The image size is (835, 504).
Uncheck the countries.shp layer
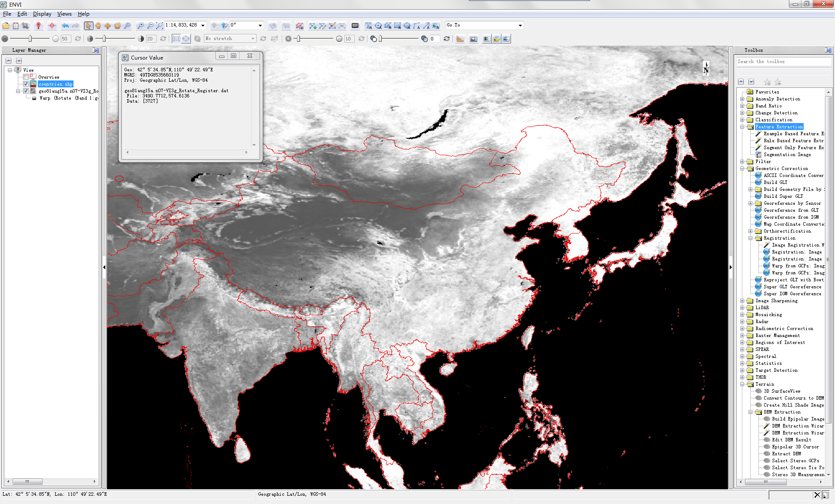pyautogui.click(x=26, y=84)
